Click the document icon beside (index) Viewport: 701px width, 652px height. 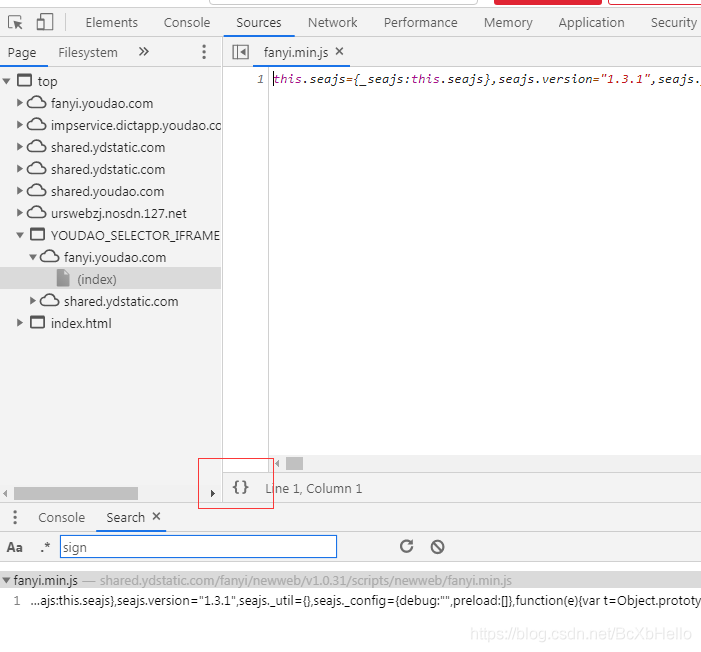click(63, 278)
